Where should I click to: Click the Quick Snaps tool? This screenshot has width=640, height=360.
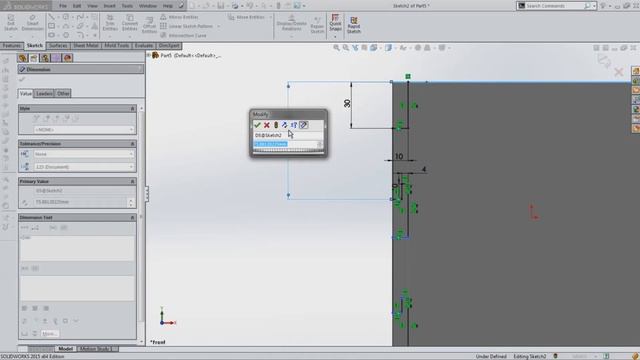[x=335, y=23]
